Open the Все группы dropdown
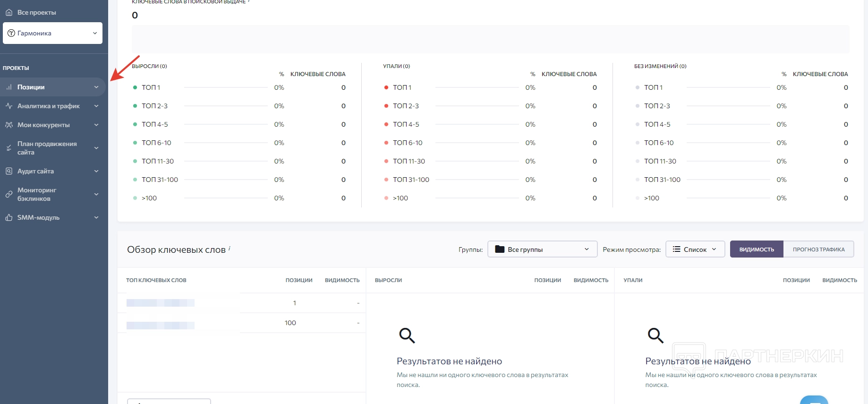This screenshot has height=404, width=868. coord(542,249)
